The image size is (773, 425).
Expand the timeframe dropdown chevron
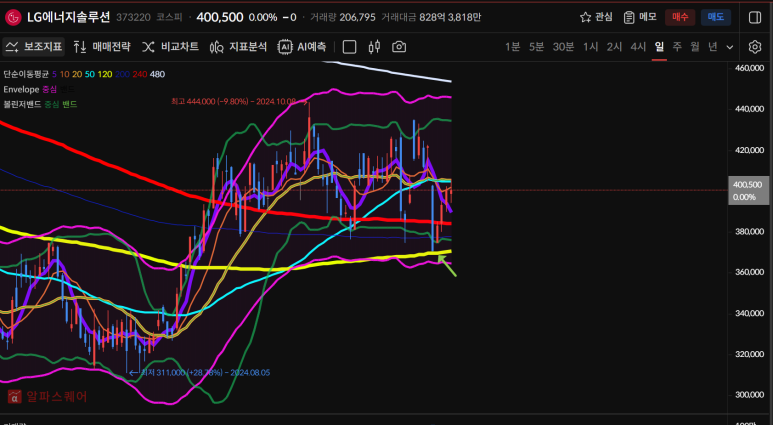coord(730,47)
